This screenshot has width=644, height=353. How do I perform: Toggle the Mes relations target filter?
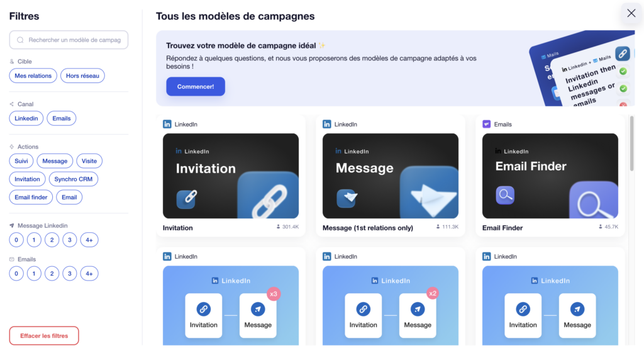coord(33,76)
